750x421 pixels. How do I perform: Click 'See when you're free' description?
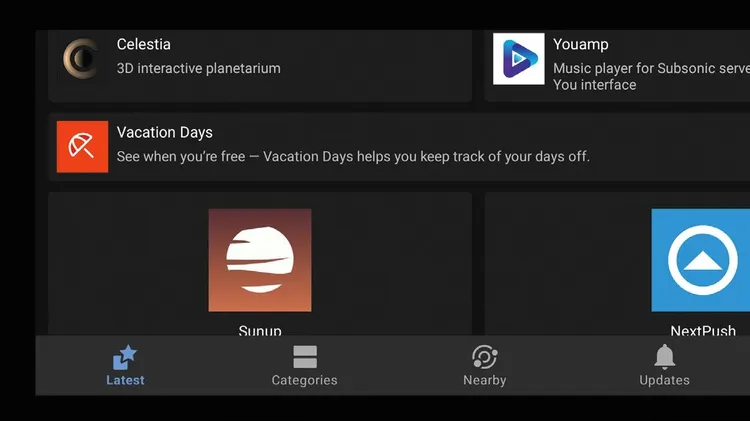[353, 156]
